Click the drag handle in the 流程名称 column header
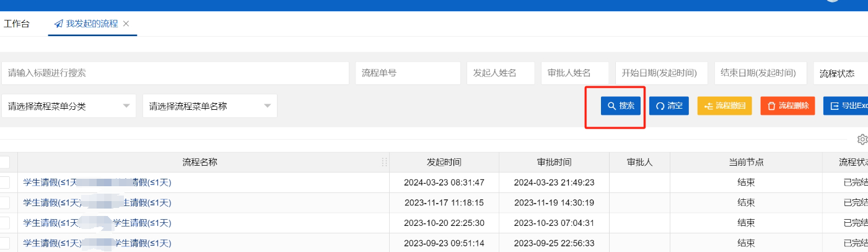 [x=384, y=163]
